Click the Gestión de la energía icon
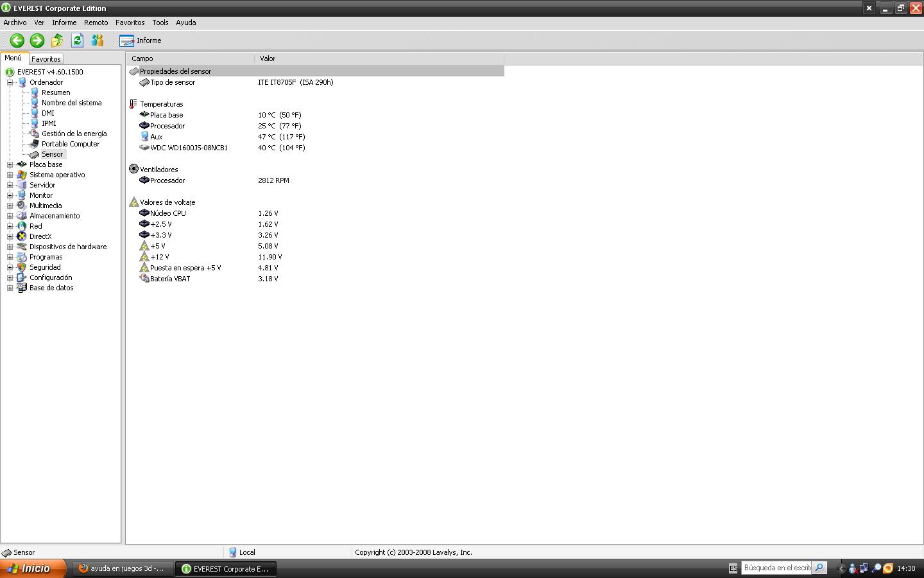 point(35,134)
